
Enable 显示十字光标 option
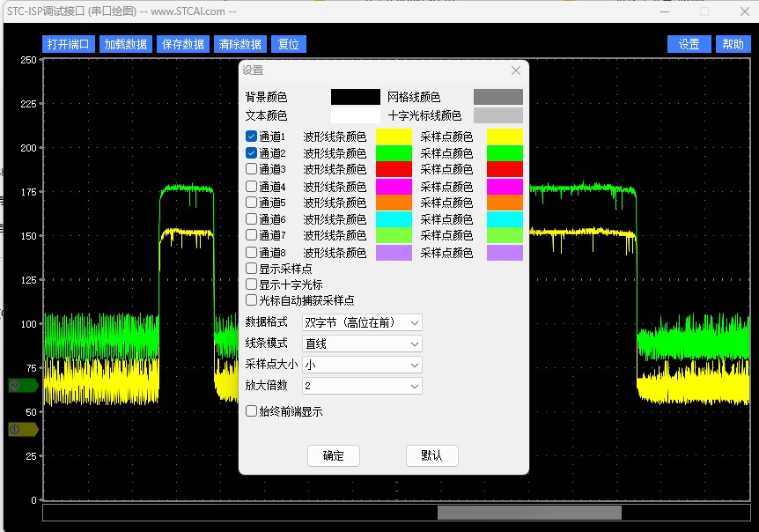pyautogui.click(x=252, y=284)
